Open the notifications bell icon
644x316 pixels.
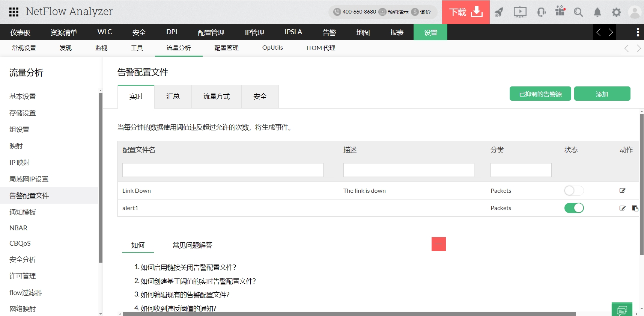(x=597, y=12)
